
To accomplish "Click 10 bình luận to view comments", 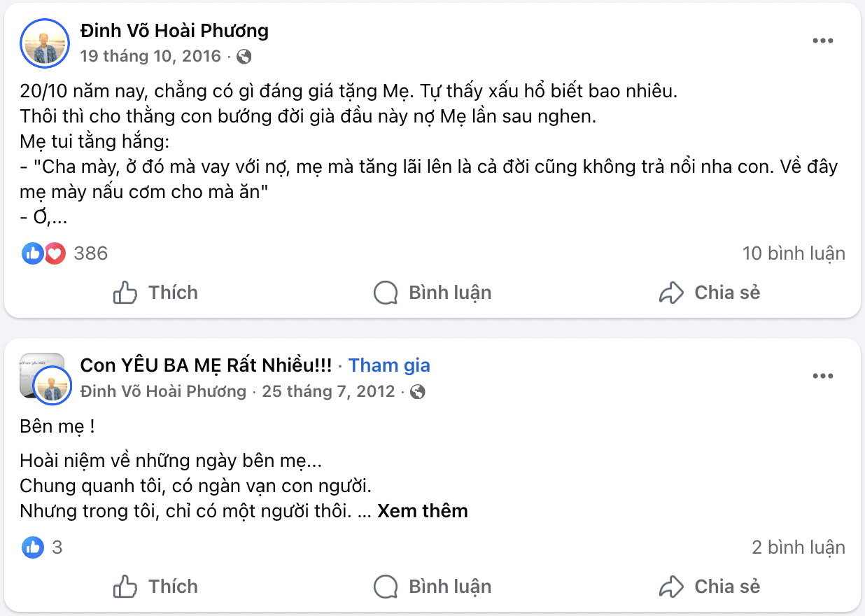I will click(794, 253).
